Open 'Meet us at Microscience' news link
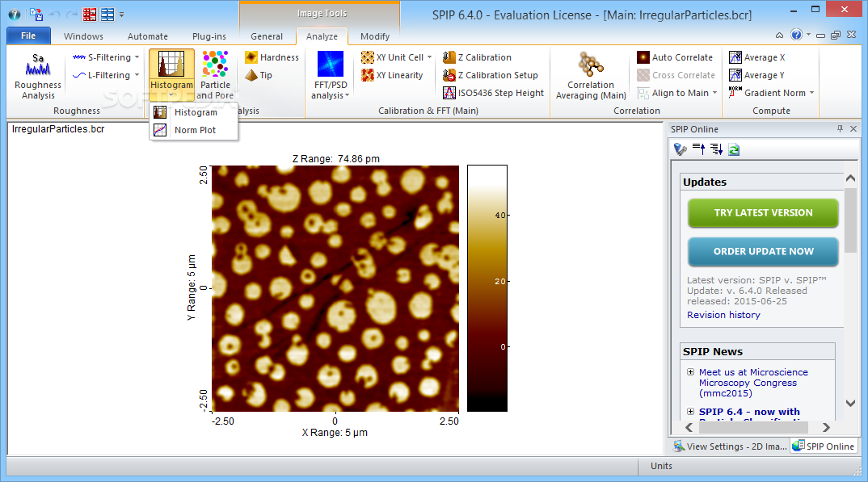 (x=753, y=383)
